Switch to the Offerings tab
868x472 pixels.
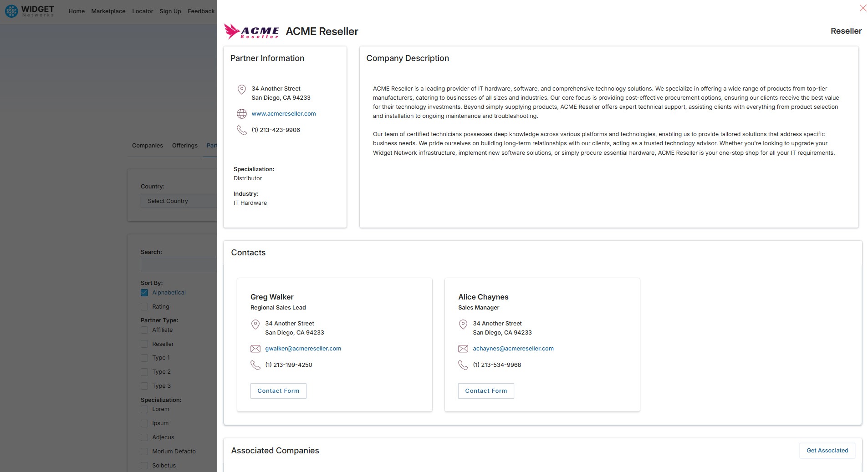(x=185, y=146)
